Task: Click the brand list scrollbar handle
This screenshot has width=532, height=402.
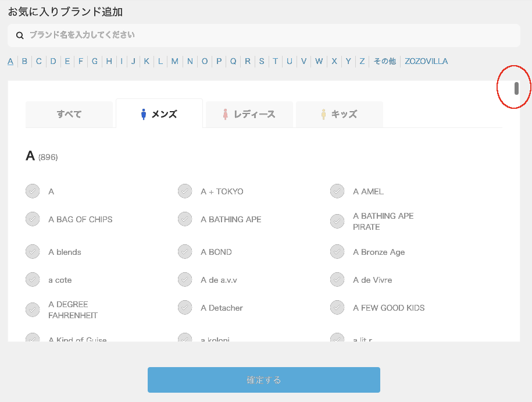Action: (x=516, y=88)
